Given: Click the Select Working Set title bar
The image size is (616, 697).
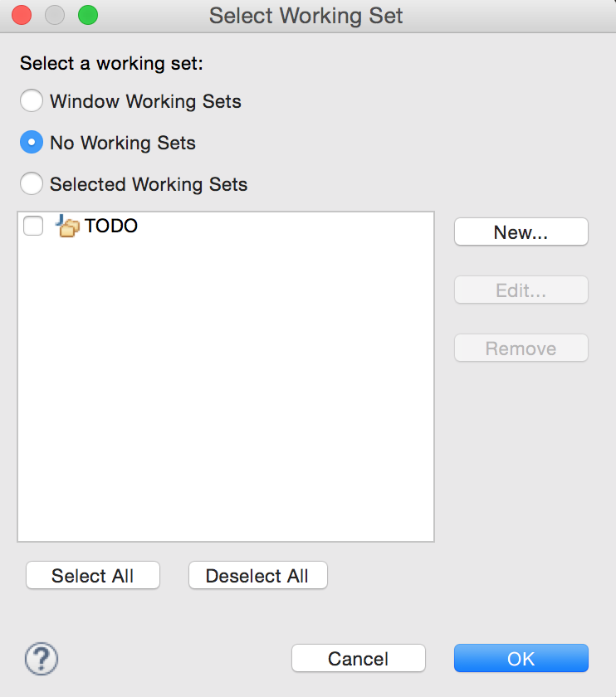Looking at the screenshot, I should [306, 15].
